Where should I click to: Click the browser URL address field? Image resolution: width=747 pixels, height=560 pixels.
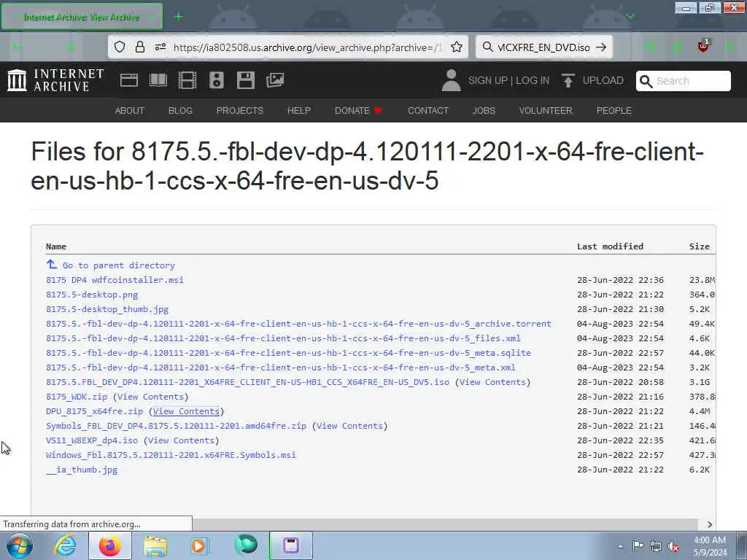click(308, 47)
